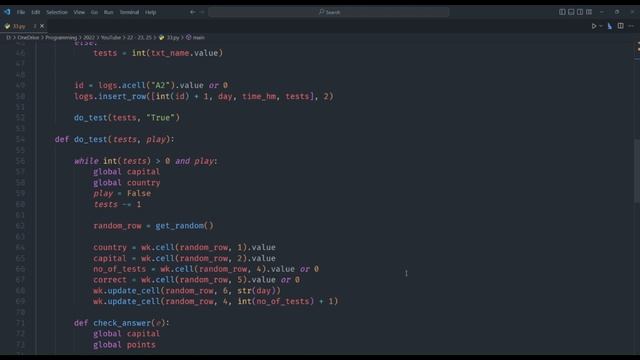Click the OneDrive breadcrumb
640x360 pixels.
pyautogui.click(x=28, y=38)
